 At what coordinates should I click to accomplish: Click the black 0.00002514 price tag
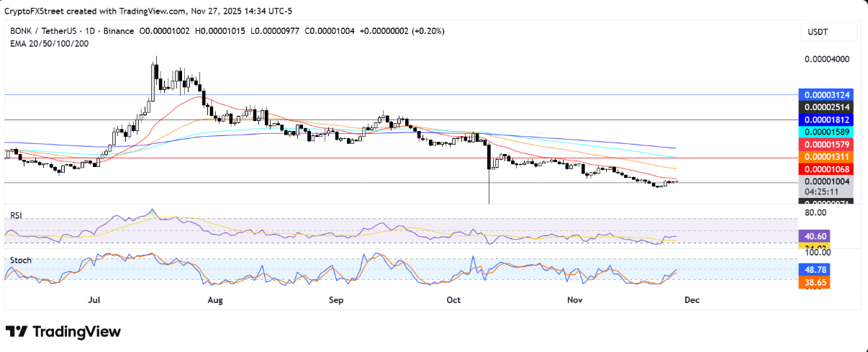pos(827,107)
